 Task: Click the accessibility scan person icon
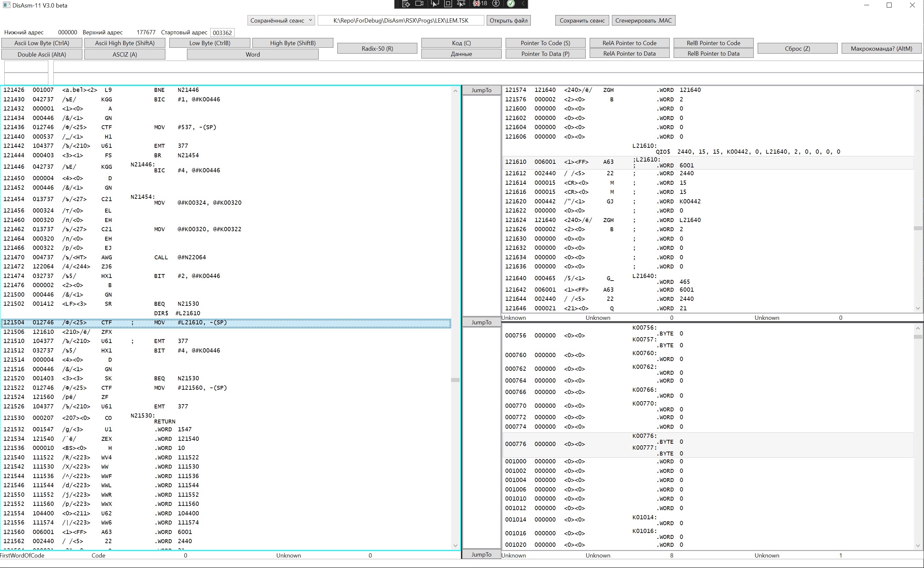click(x=496, y=4)
